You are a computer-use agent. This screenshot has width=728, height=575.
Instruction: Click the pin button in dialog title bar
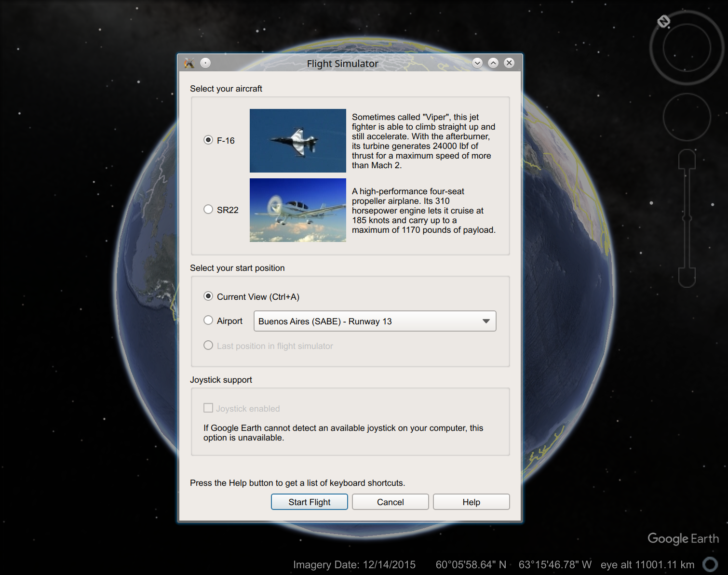pyautogui.click(x=205, y=63)
